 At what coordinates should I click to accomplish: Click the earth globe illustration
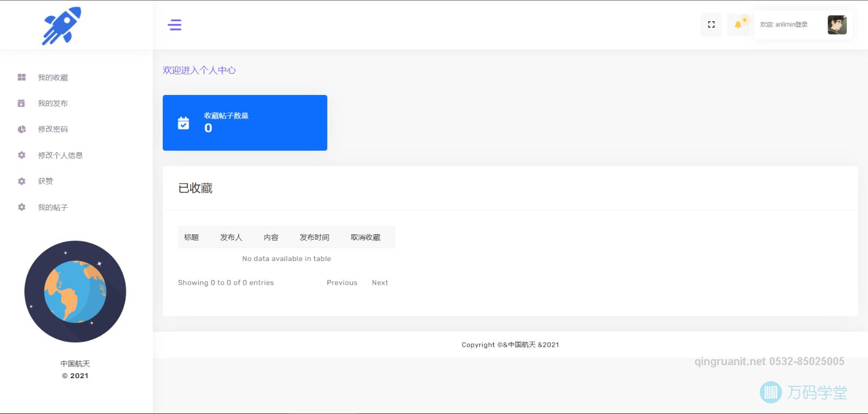coord(75,291)
